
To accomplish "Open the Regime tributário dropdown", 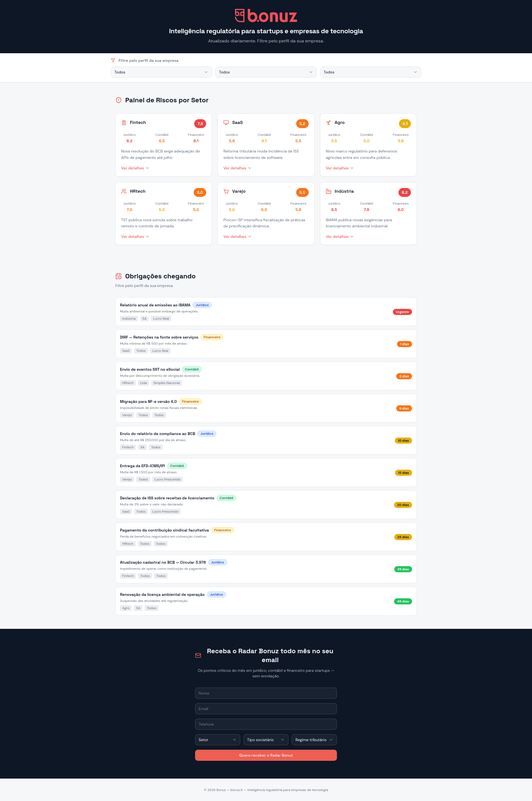I will click(314, 739).
